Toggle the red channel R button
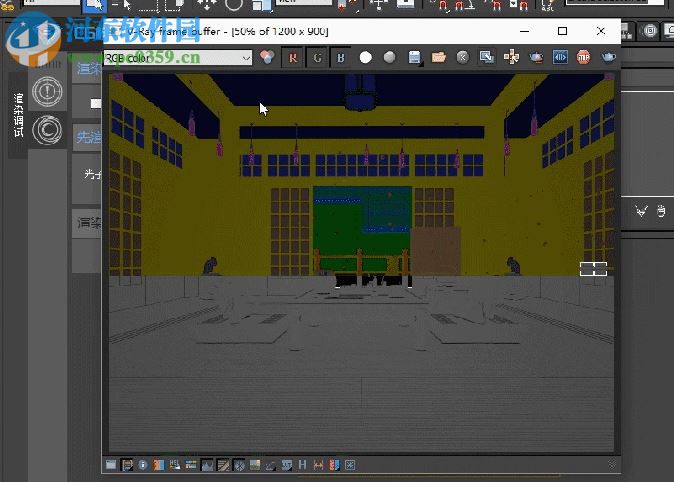The image size is (674, 482). [x=293, y=58]
